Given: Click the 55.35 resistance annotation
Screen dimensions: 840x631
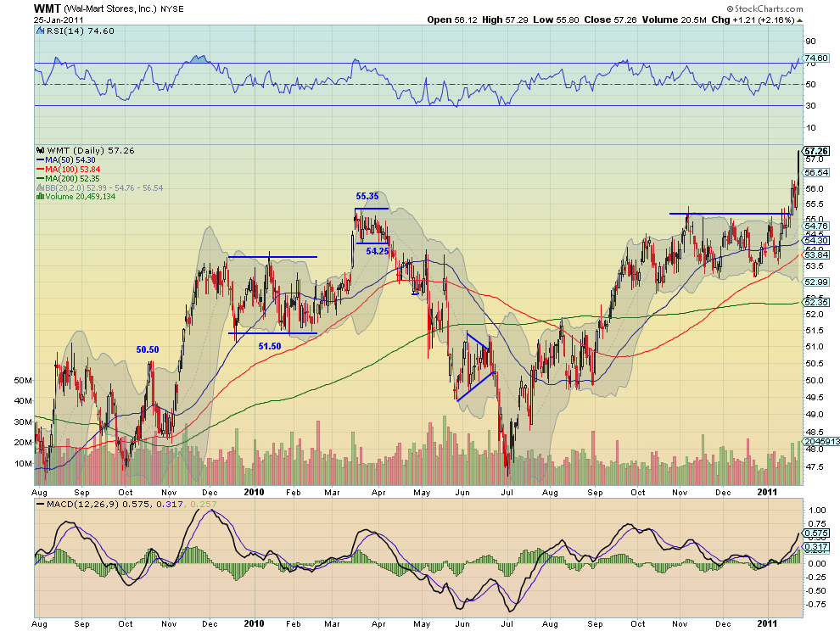Looking at the screenshot, I should (x=367, y=197).
